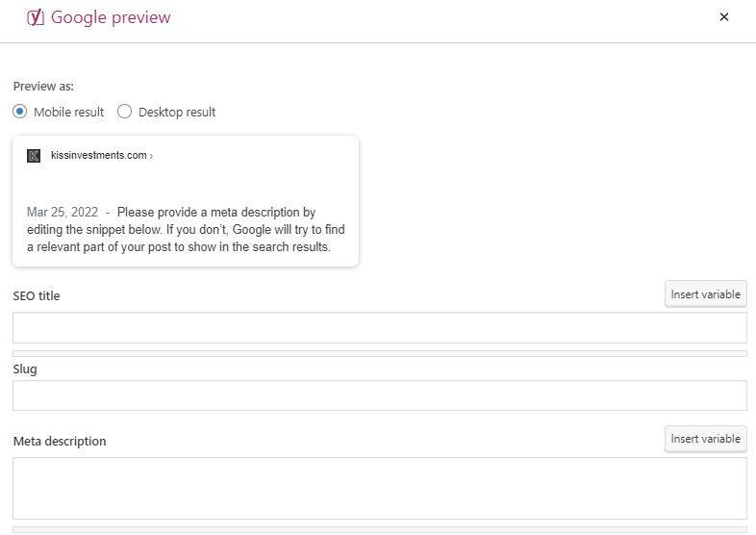The width and height of the screenshot is (756, 535).
Task: Click the SEO title length progress bar
Action: click(380, 353)
